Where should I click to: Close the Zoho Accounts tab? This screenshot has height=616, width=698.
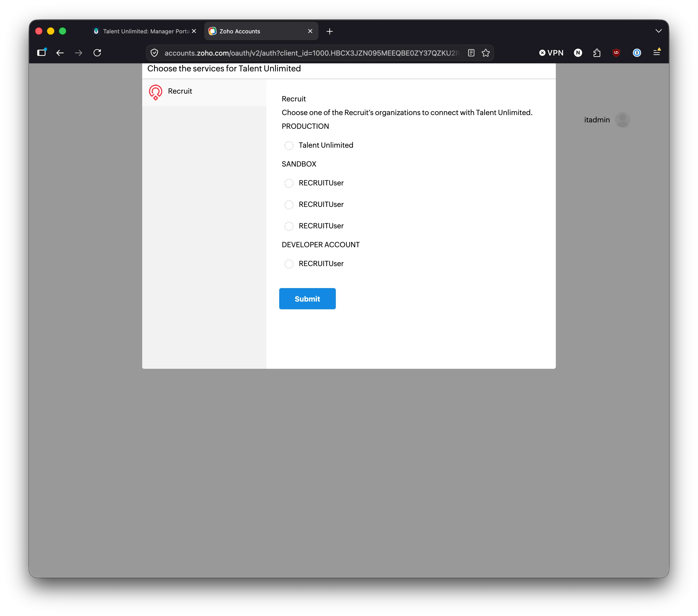[310, 31]
